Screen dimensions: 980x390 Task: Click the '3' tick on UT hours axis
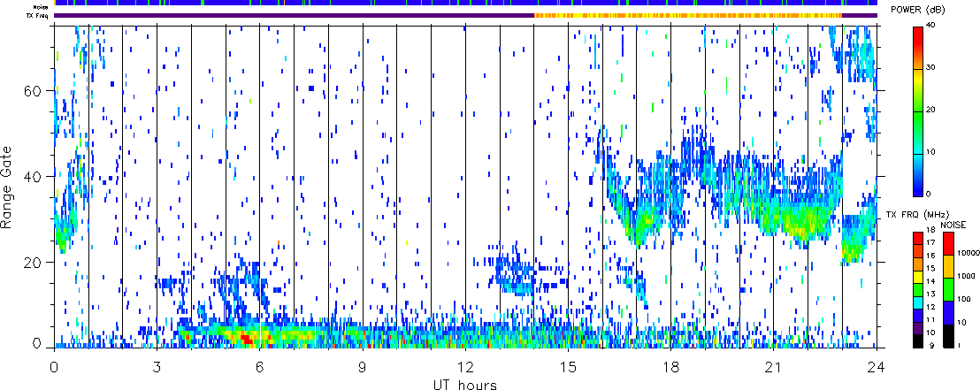pyautogui.click(x=157, y=367)
